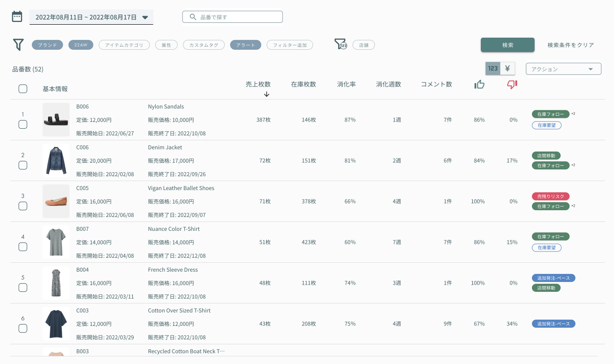Click the red thumbs-down column header icon
The height and width of the screenshot is (364, 614).
coord(512,84)
